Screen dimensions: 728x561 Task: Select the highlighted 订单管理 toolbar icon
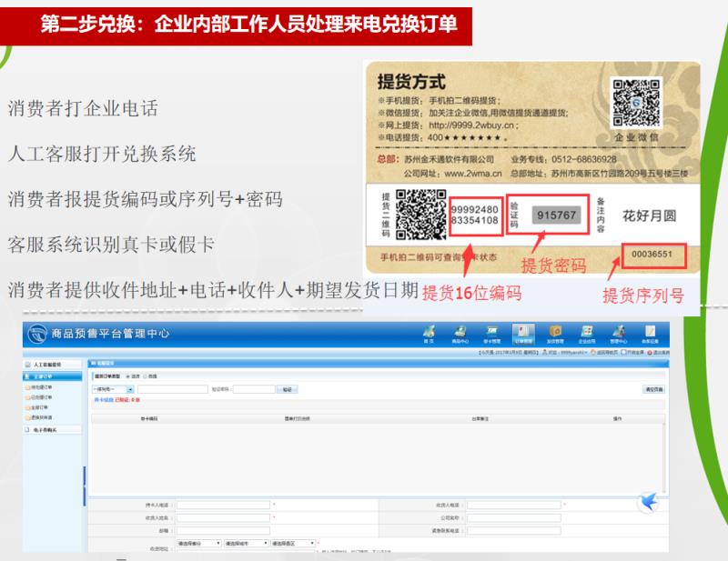[x=523, y=334]
